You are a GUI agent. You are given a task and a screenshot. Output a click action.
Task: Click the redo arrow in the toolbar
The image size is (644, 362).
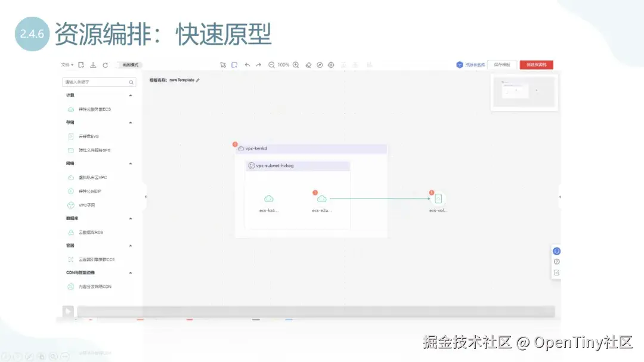(x=259, y=65)
